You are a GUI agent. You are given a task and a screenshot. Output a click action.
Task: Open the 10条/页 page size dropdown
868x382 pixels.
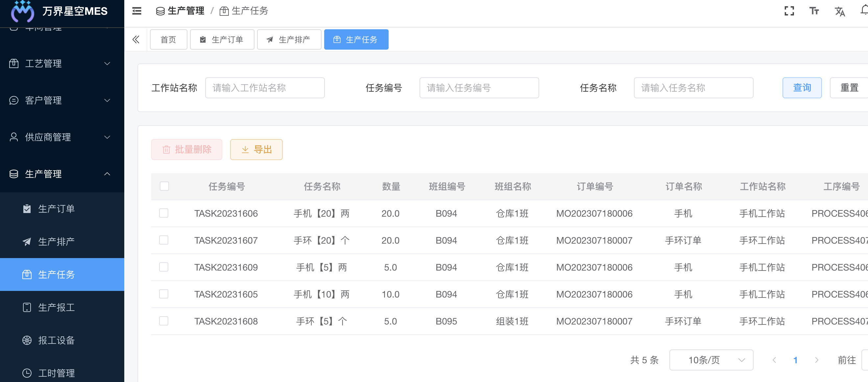[x=711, y=360]
